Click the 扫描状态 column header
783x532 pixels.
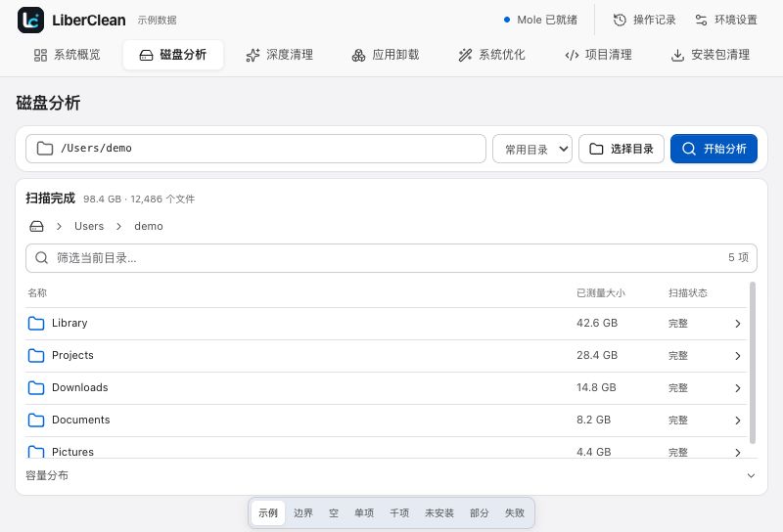pyautogui.click(x=688, y=293)
